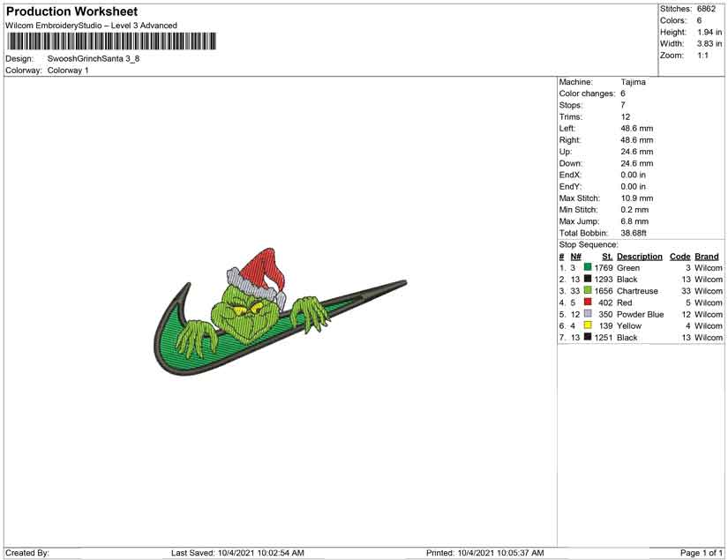Click the 'Red' description in row 4

click(625, 302)
